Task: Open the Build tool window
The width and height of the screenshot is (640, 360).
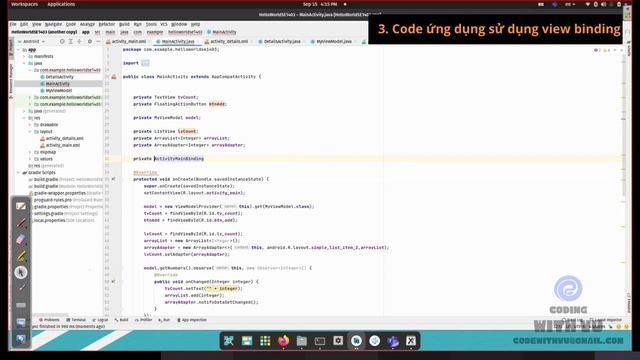Action: [122, 320]
